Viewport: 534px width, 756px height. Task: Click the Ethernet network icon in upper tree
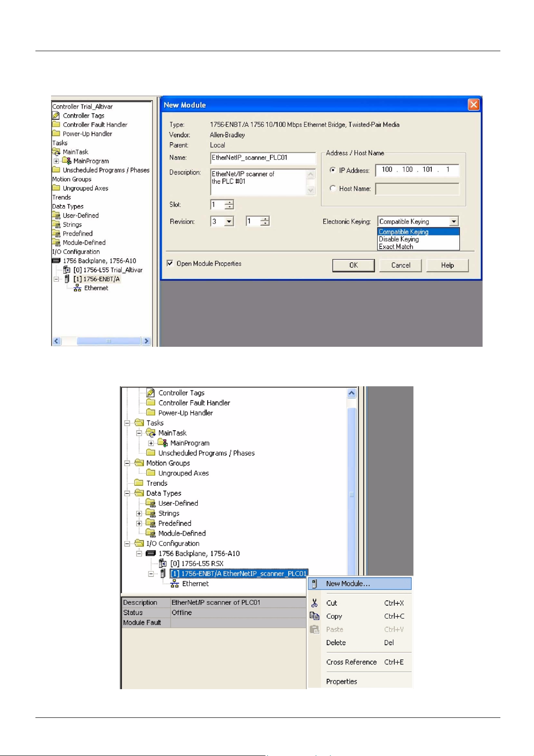[78, 288]
